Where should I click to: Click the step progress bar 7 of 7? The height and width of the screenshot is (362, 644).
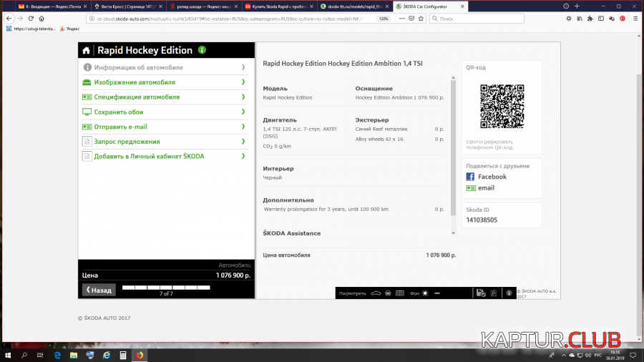coord(166,288)
